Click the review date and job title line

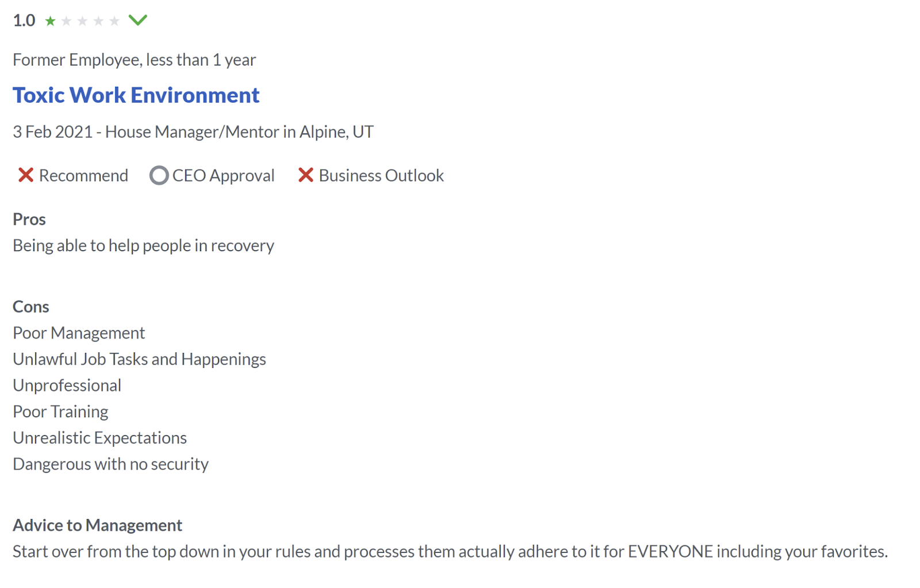click(x=193, y=132)
